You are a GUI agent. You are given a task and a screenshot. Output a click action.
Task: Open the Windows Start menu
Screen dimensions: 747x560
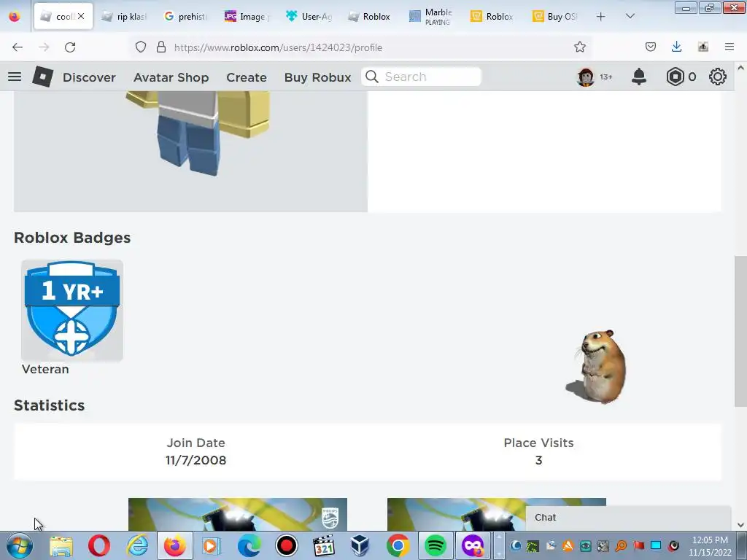click(20, 545)
